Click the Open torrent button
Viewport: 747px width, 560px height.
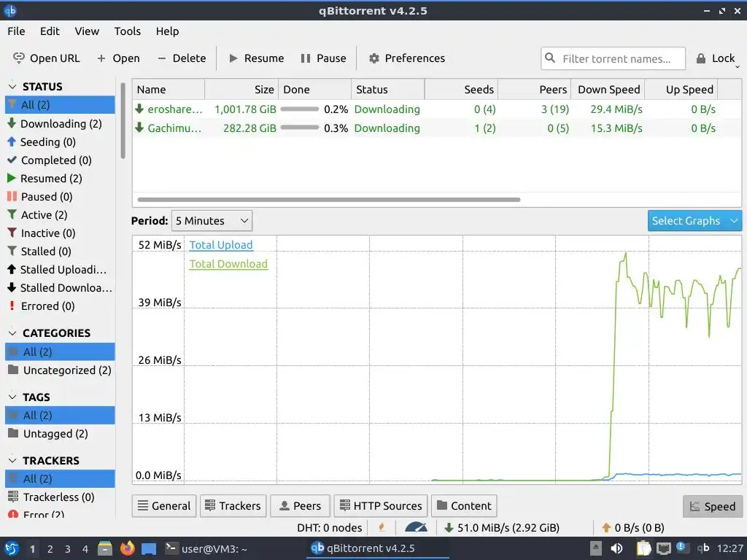pyautogui.click(x=118, y=58)
